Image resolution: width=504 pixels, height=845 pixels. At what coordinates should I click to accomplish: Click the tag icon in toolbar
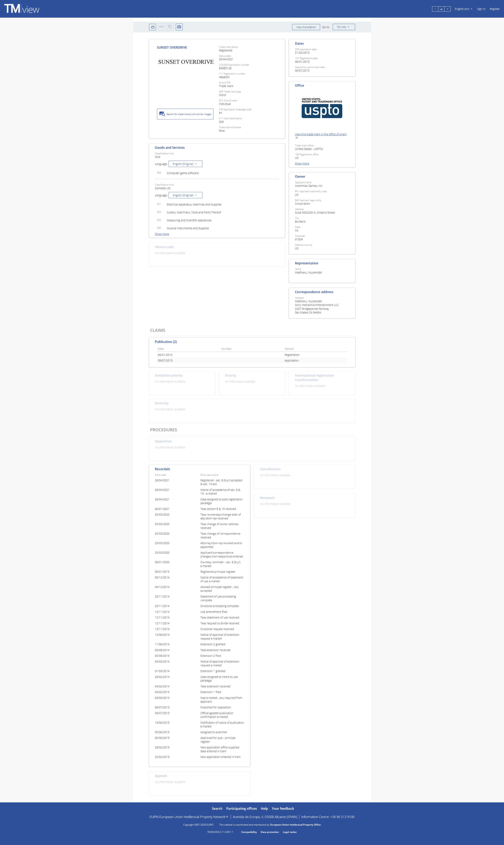point(170,27)
